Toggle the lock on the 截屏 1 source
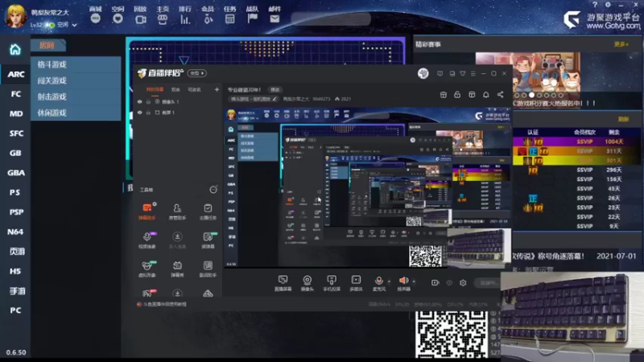This screenshot has width=644, height=362. [148, 113]
